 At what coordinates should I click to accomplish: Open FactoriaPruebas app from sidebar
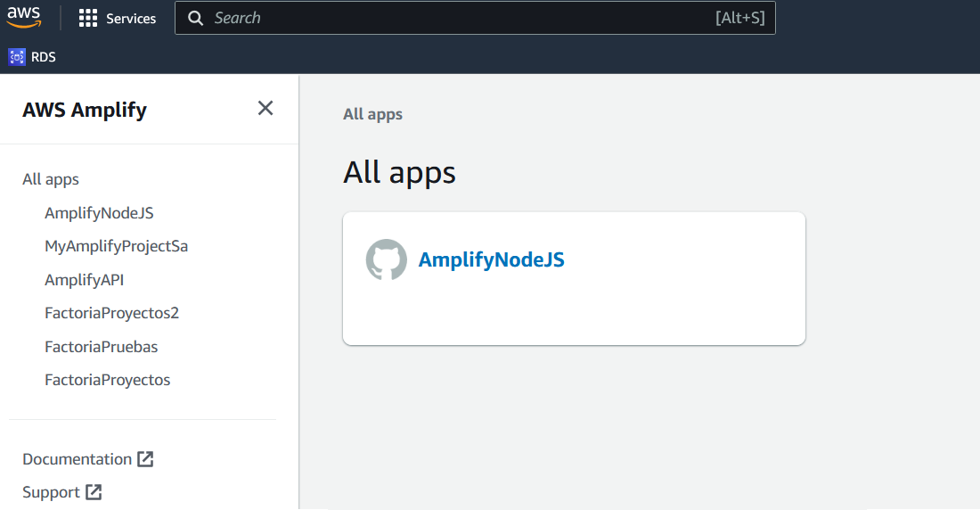click(101, 347)
